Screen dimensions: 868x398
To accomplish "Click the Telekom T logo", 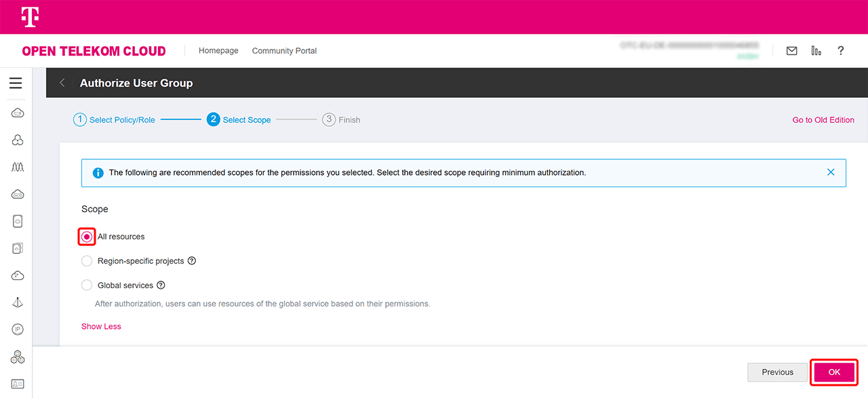I will click(29, 17).
